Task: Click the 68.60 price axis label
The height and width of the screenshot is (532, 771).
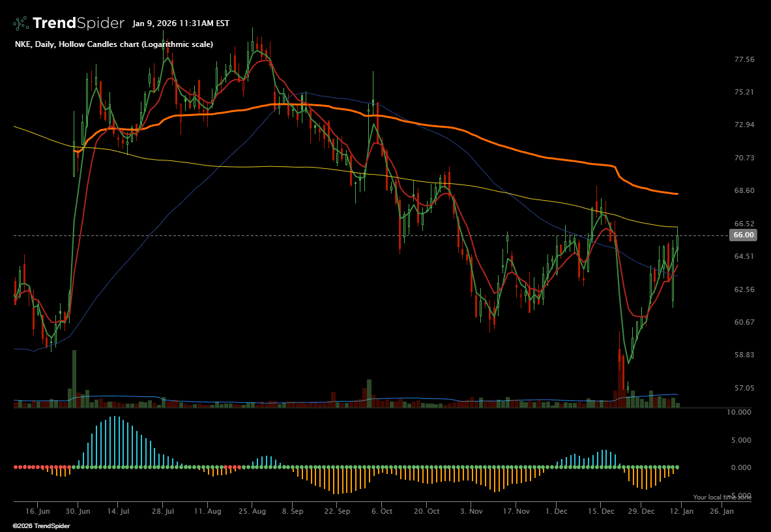Action: 744,190
